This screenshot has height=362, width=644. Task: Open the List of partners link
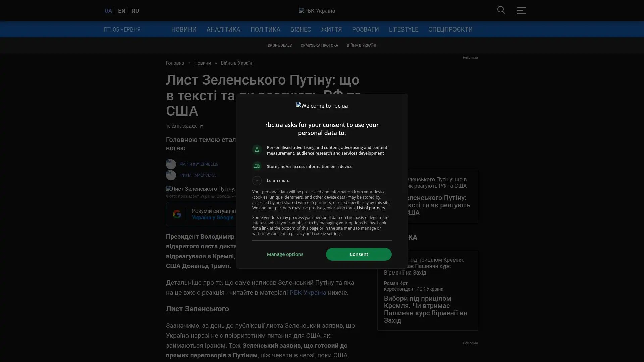pos(371,208)
